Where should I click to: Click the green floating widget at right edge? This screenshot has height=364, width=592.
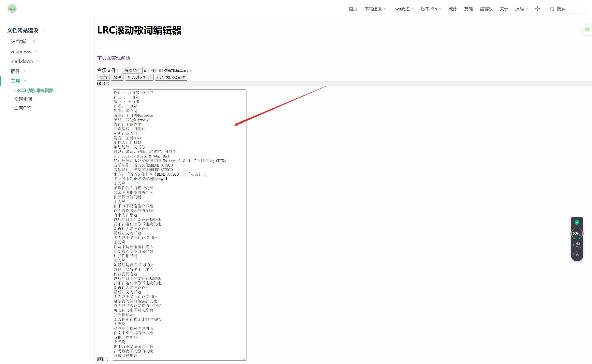coord(587,30)
